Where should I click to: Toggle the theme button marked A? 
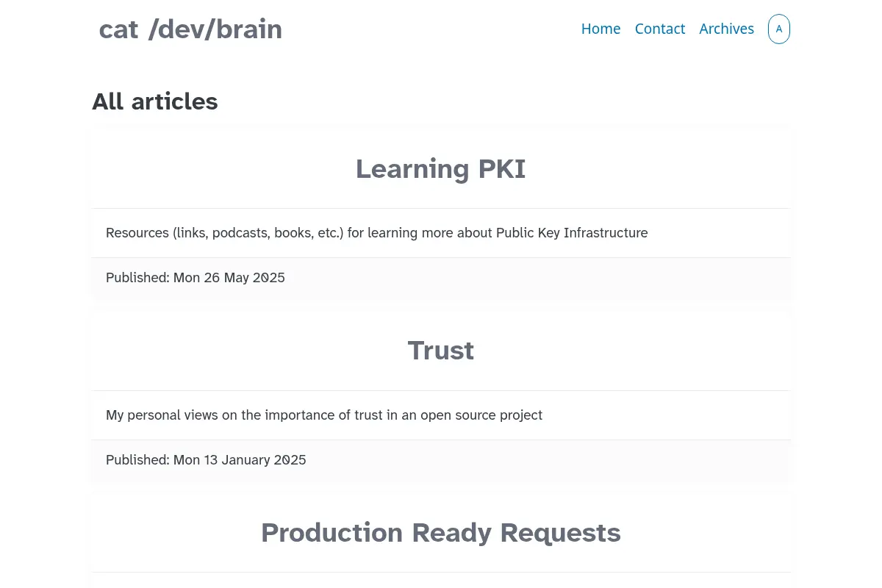(x=779, y=29)
